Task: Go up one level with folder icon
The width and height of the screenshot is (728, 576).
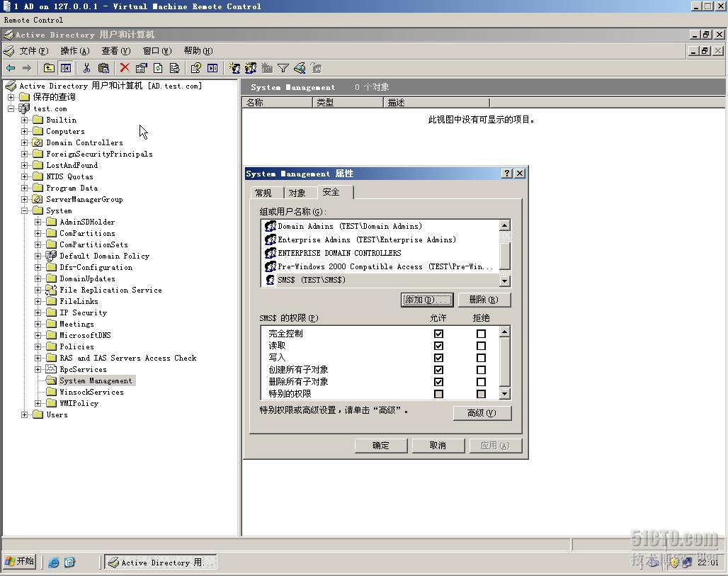Action: point(49,68)
